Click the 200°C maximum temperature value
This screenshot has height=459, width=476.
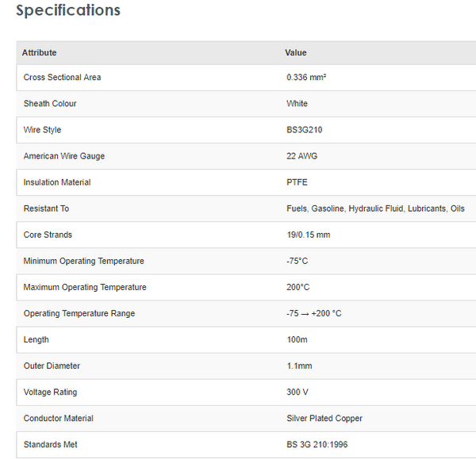click(298, 287)
